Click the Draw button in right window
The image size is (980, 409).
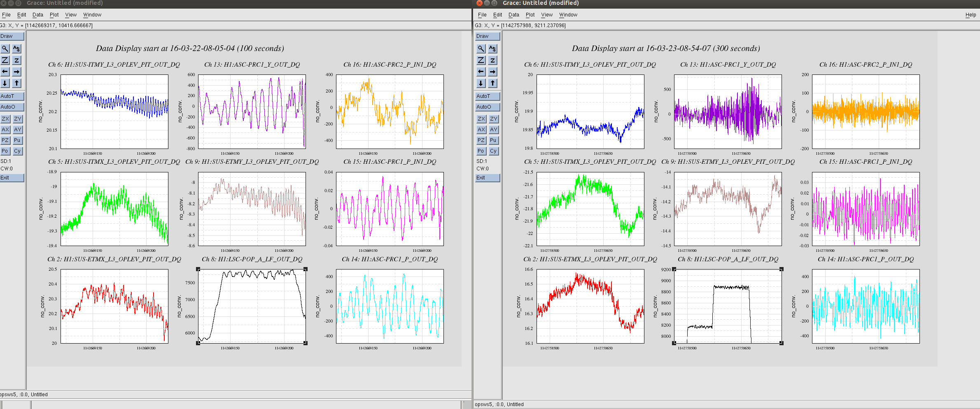point(488,36)
